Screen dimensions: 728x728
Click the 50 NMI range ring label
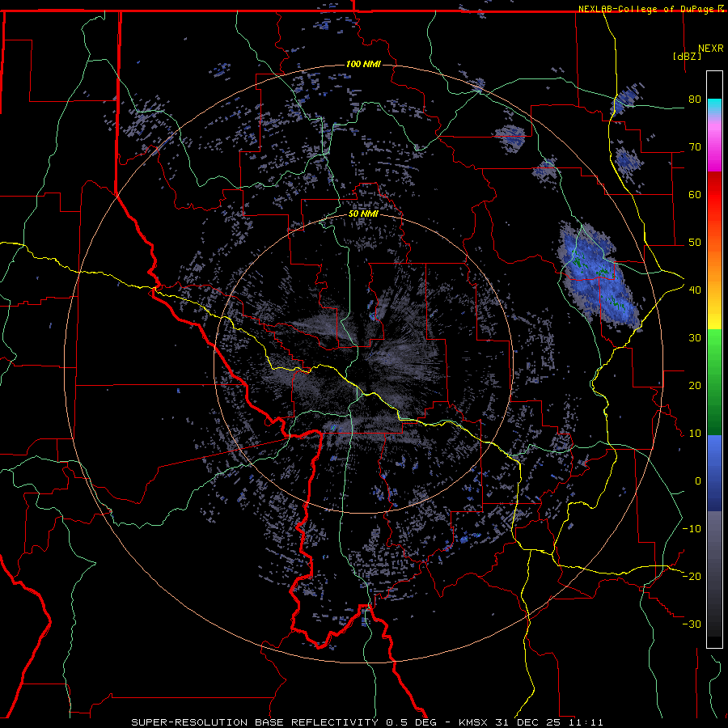pyautogui.click(x=363, y=214)
